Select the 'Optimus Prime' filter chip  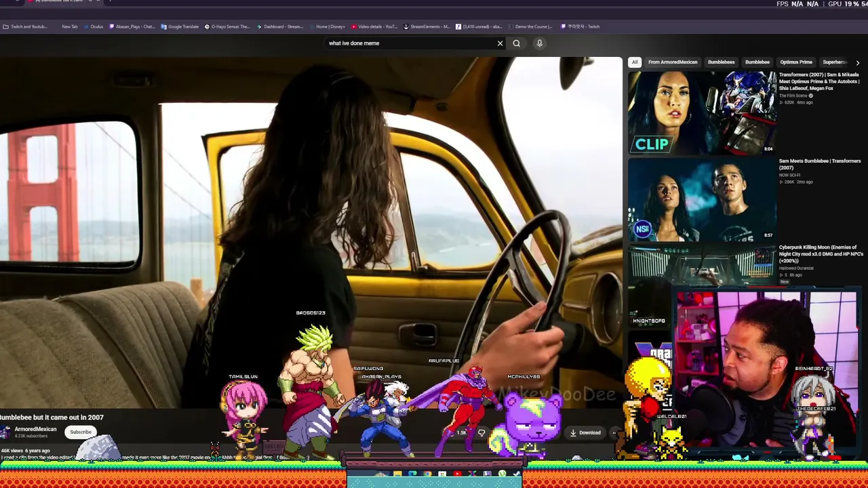pos(796,62)
